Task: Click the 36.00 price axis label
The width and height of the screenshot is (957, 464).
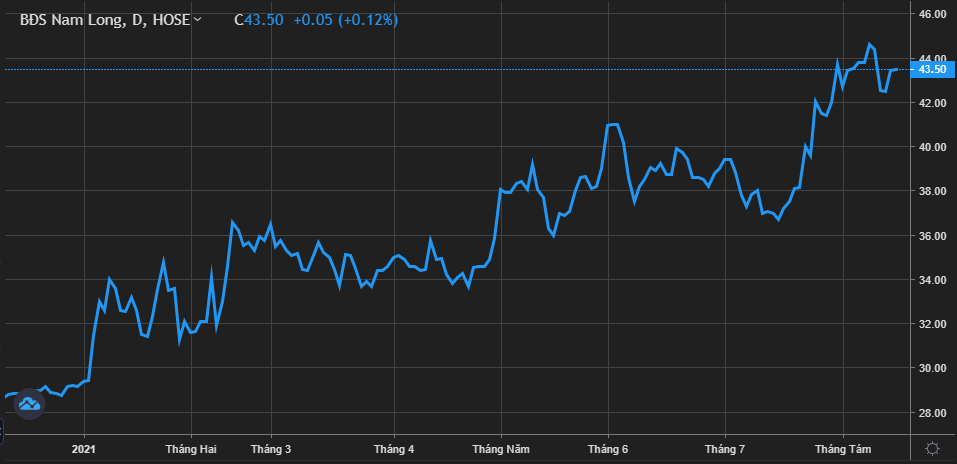Action: (933, 236)
